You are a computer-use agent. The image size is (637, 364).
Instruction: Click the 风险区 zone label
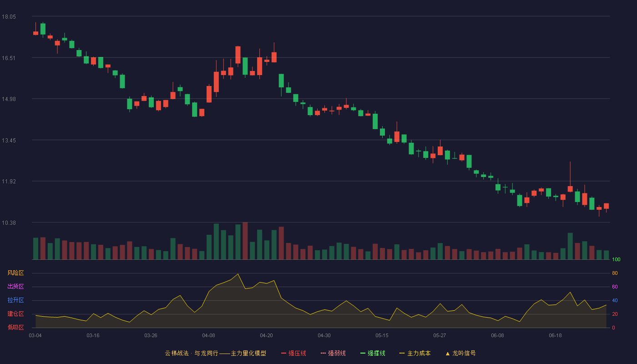[x=15, y=273]
